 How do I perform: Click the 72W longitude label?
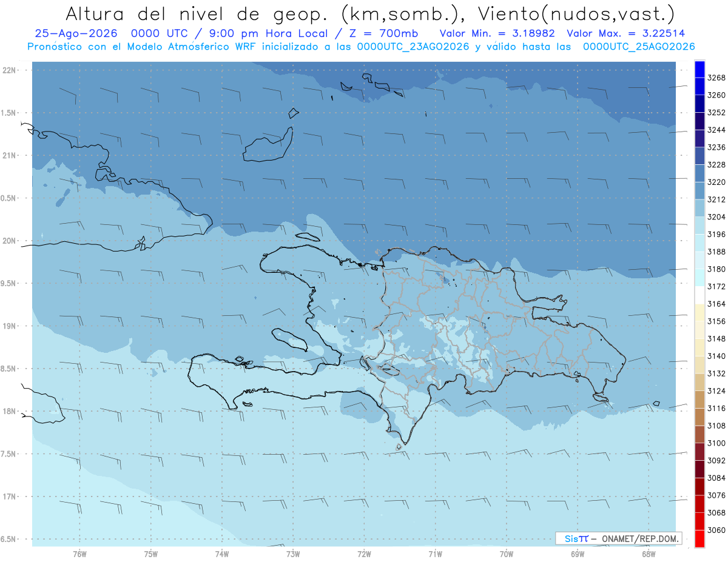pyautogui.click(x=365, y=553)
